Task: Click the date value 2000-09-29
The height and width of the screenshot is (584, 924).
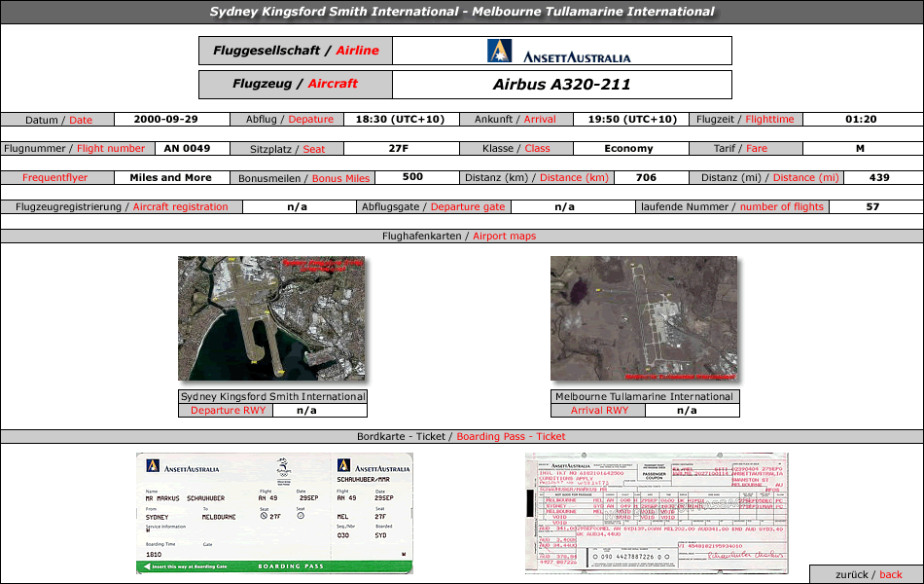Action: coord(165,119)
